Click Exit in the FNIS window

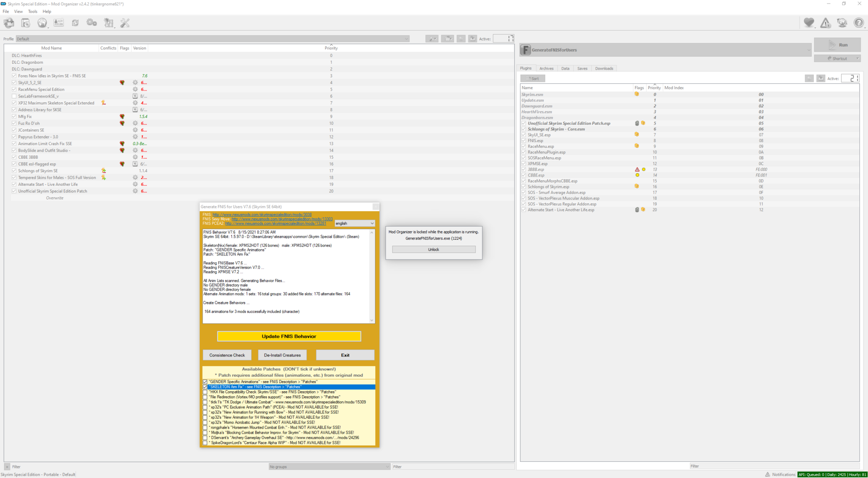tap(345, 355)
